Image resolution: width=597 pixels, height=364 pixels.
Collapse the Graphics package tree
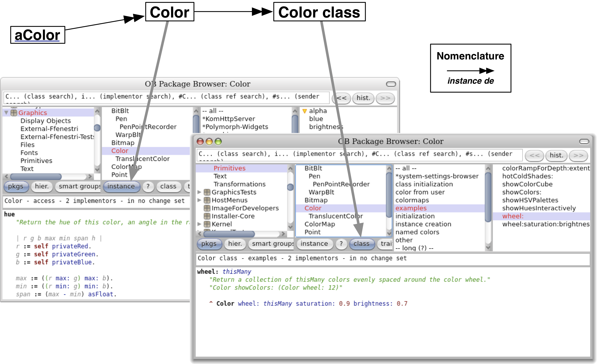[x=7, y=113]
